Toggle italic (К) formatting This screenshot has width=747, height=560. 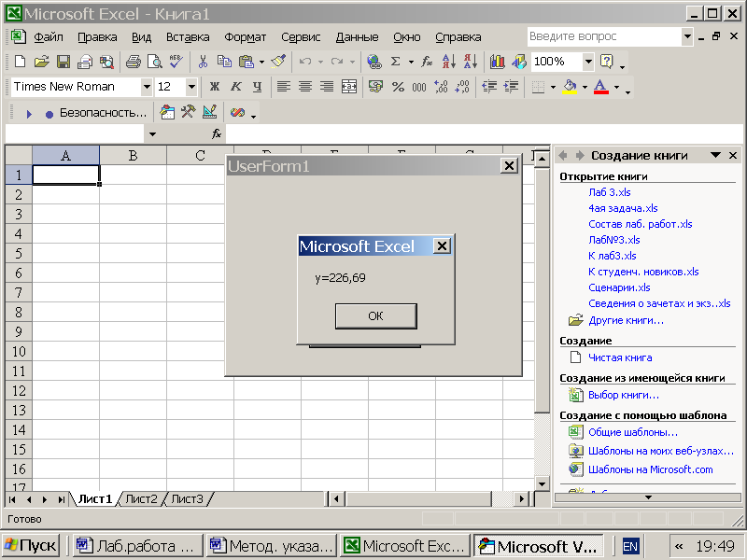pyautogui.click(x=236, y=87)
